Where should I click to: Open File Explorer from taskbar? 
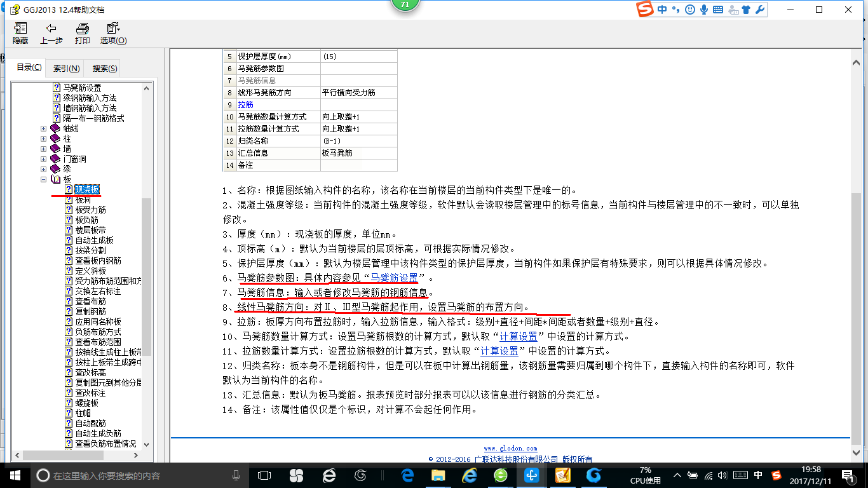click(438, 475)
